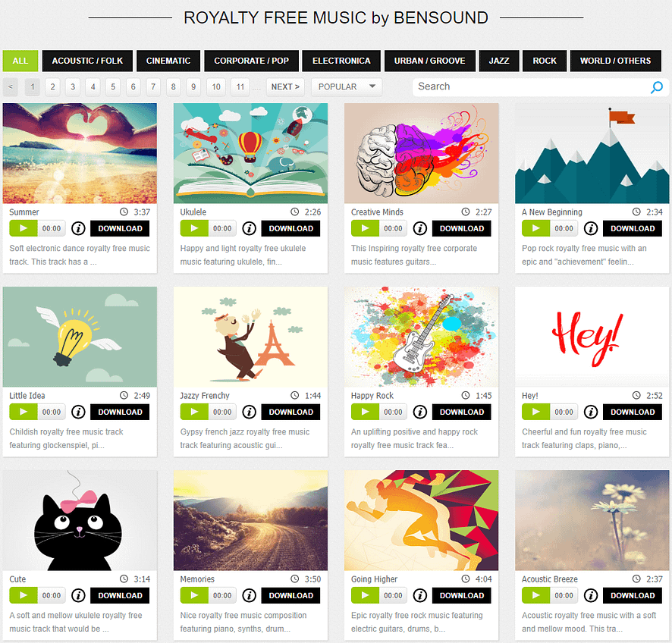The height and width of the screenshot is (643, 672).
Task: Open info for the Ukulele track
Action: click(x=249, y=228)
